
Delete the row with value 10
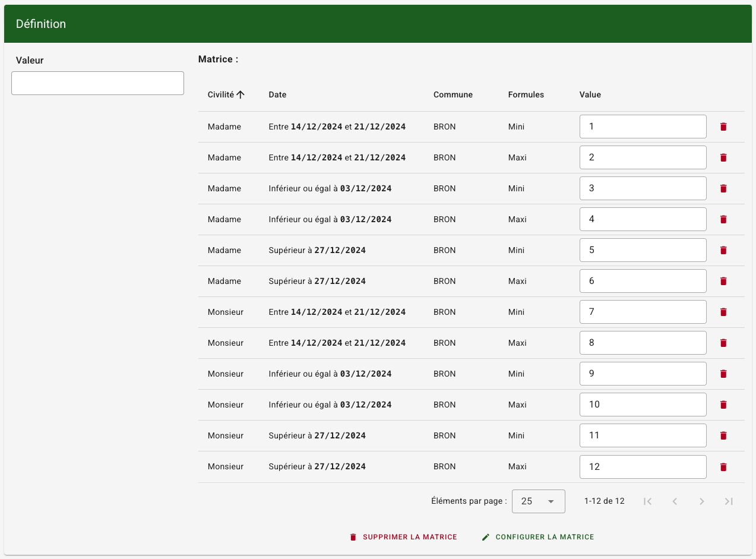(x=723, y=405)
